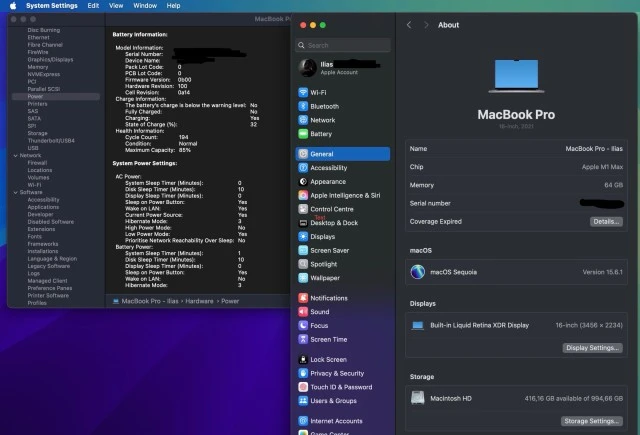The height and width of the screenshot is (435, 640).
Task: Open Bluetooth settings icon in sidebar
Action: tap(303, 107)
